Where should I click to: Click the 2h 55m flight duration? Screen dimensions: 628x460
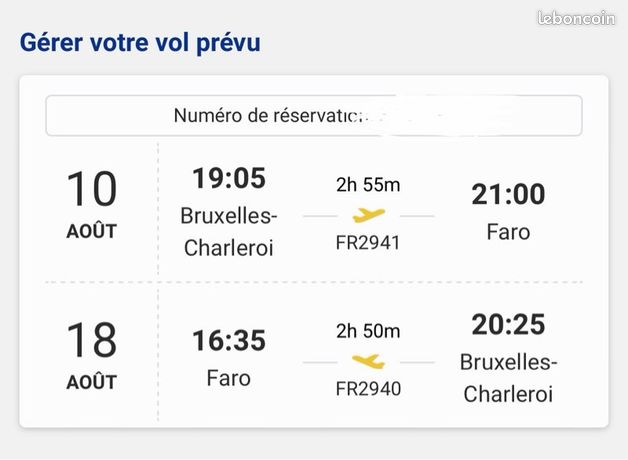(368, 185)
